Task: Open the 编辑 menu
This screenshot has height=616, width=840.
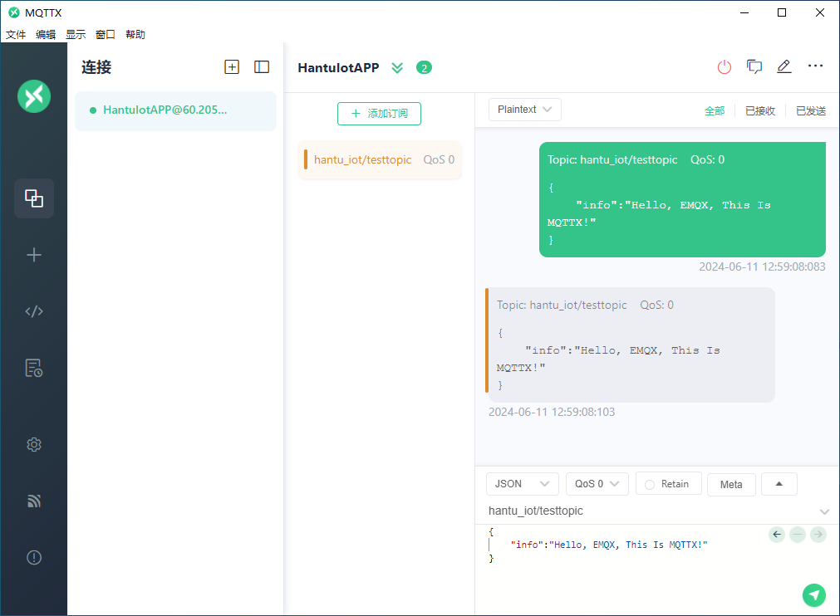Action: point(46,35)
